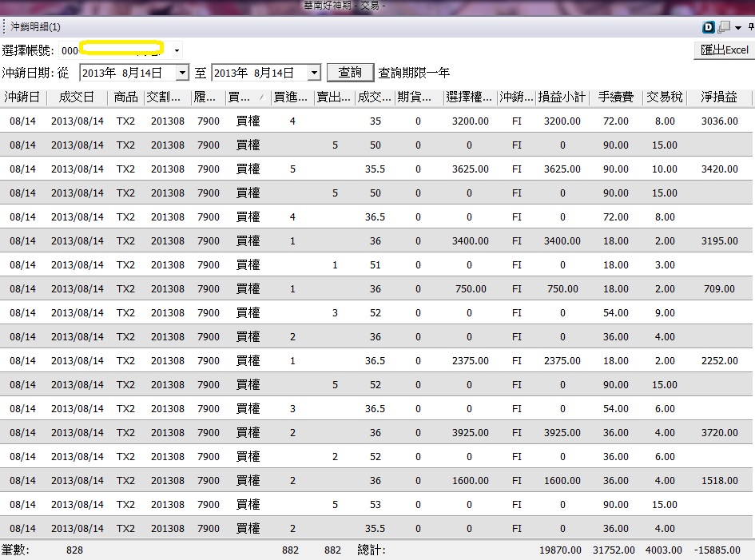Click the 總計: label in the footer
755x560 pixels.
[x=372, y=550]
